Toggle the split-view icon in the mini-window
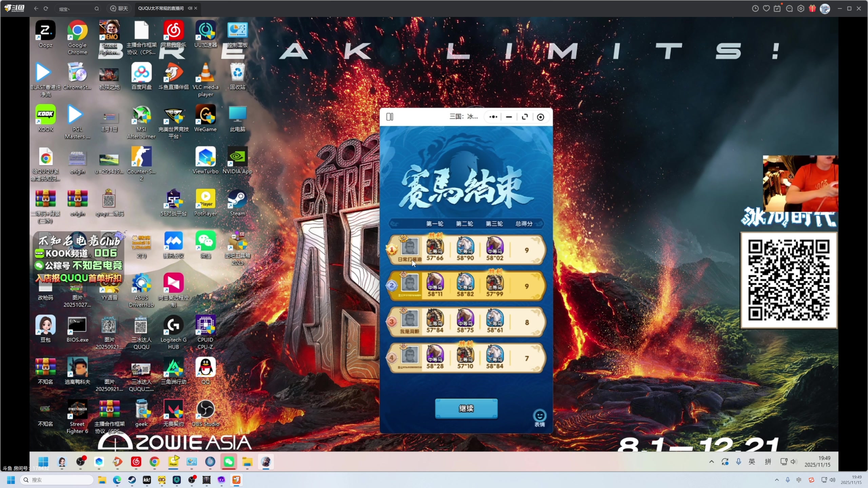868x488 pixels. (x=390, y=117)
